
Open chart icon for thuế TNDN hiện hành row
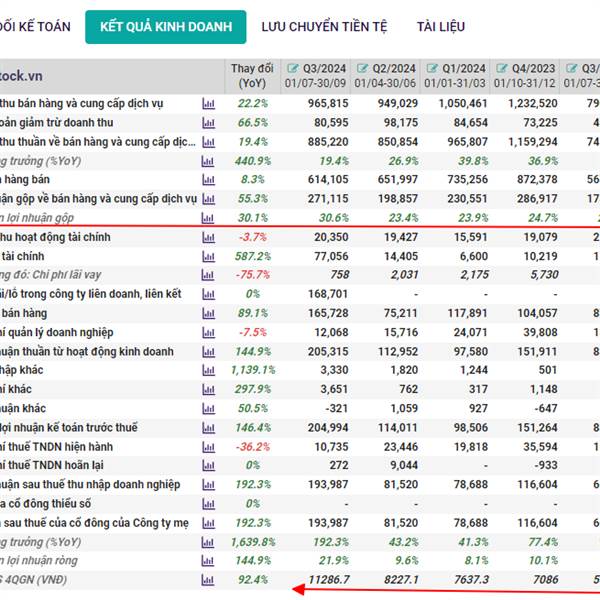(x=208, y=447)
